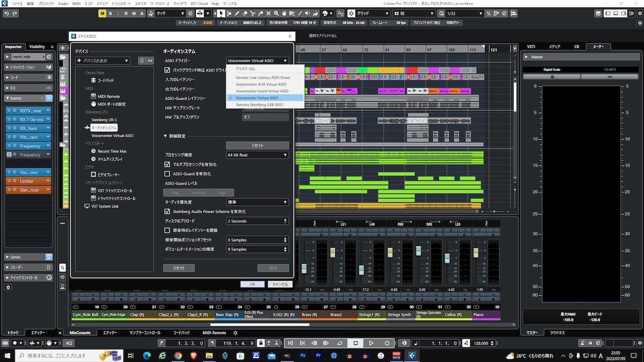644x362 pixels.
Task: Click the Stop transport button
Action: point(356,343)
